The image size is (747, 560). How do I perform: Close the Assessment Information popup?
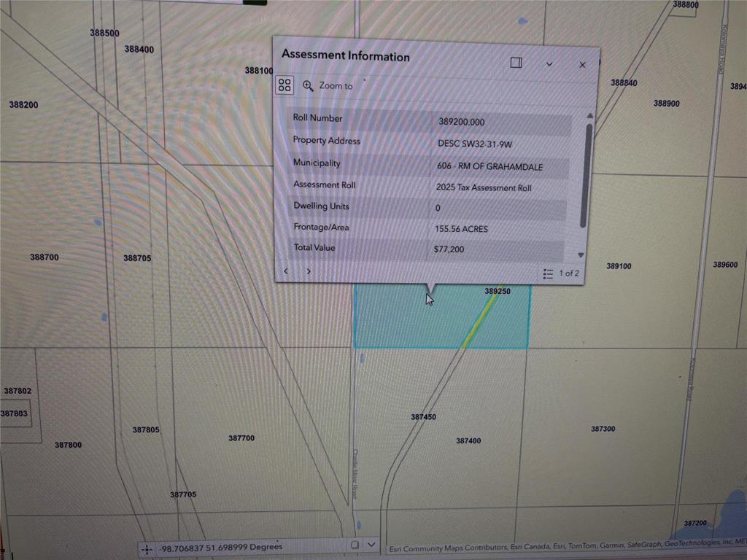pyautogui.click(x=582, y=65)
